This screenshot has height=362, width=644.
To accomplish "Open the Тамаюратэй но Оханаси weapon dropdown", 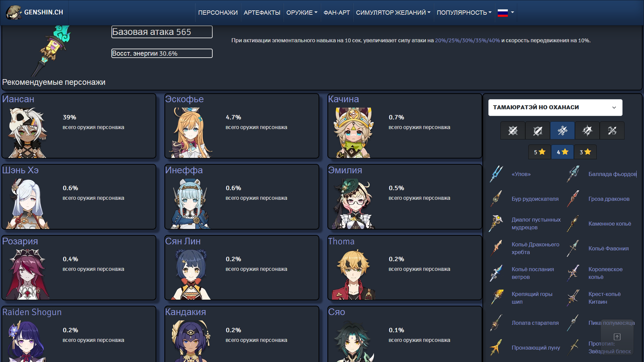I will click(x=555, y=107).
